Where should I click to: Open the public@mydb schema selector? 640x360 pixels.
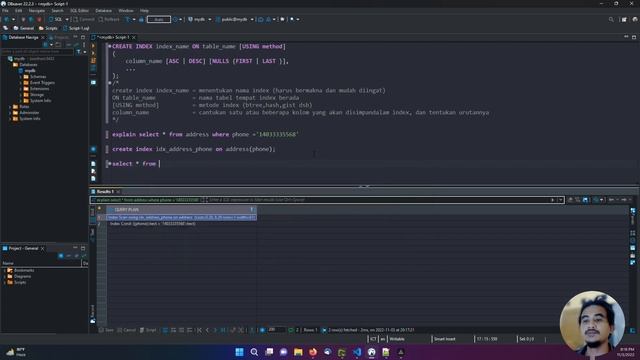[234, 19]
